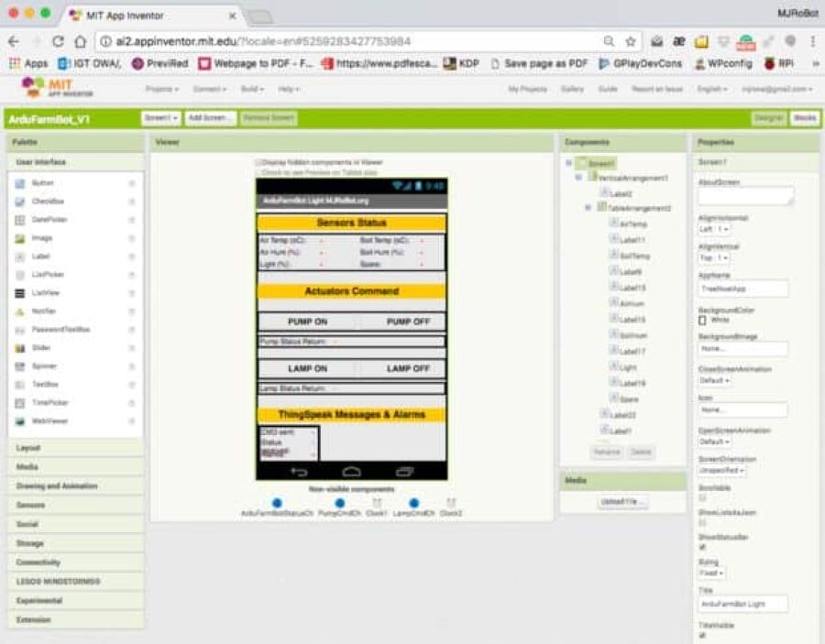Open the ScreenOrientation dropdown
Image resolution: width=825 pixels, height=644 pixels.
[722, 470]
